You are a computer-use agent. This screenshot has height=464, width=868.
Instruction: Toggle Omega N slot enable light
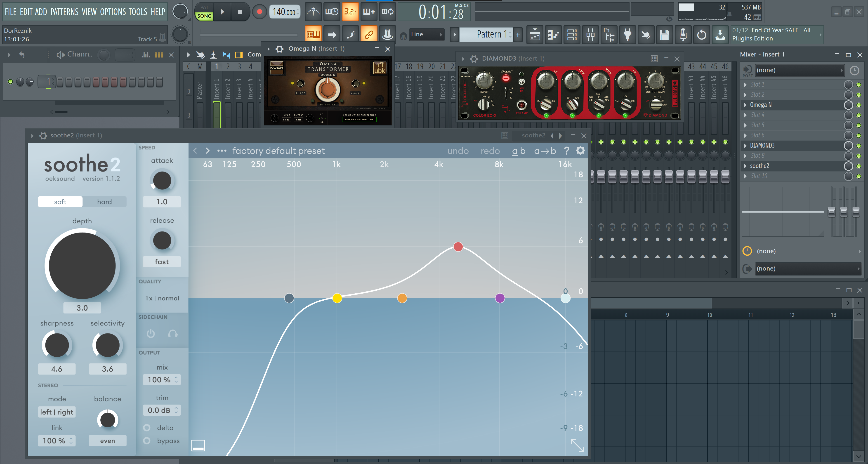pos(859,105)
